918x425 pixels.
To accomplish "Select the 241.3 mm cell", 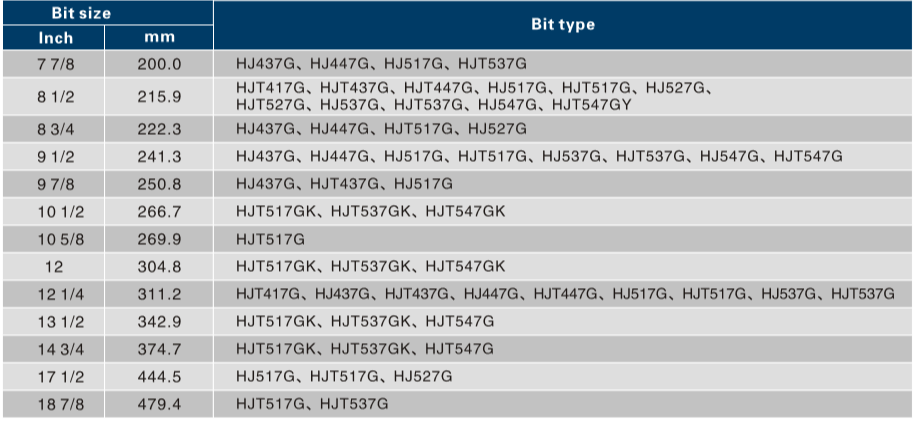I will pos(159,157).
